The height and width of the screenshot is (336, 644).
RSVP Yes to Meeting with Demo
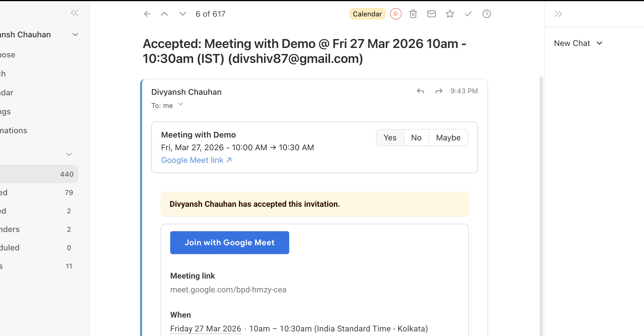(390, 138)
